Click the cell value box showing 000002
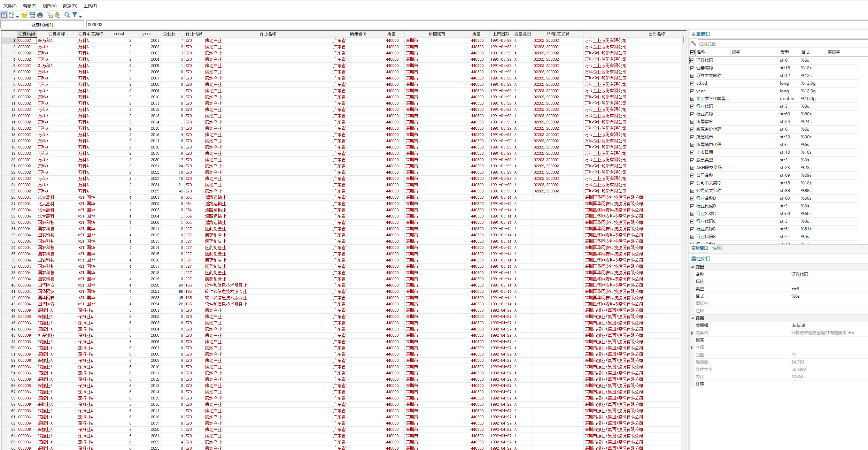868x450 pixels. click(x=476, y=24)
